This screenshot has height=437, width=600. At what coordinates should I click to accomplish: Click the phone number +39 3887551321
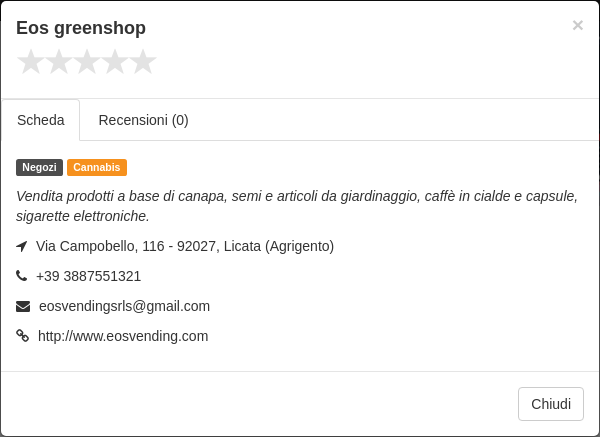[88, 276]
